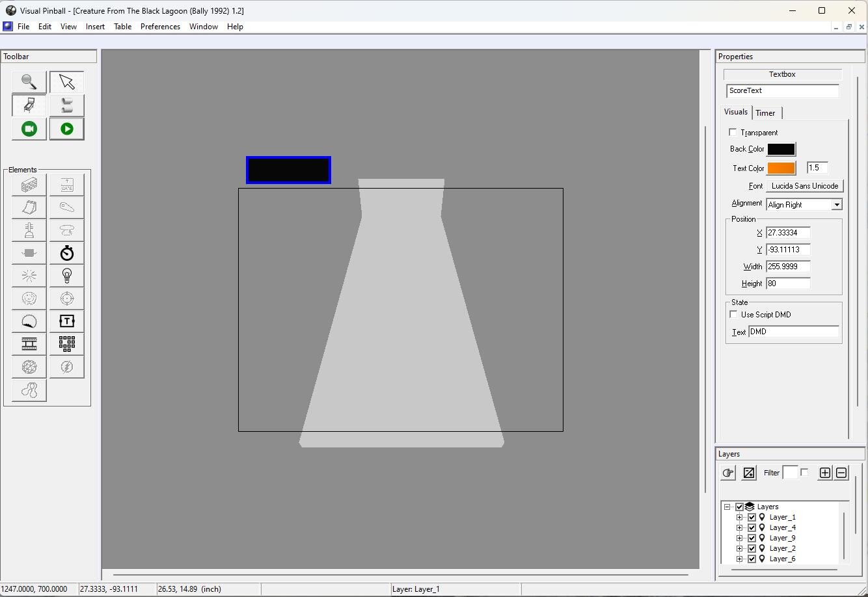Click the green camera mode button
Viewport: 868px width, 597px height.
29,129
